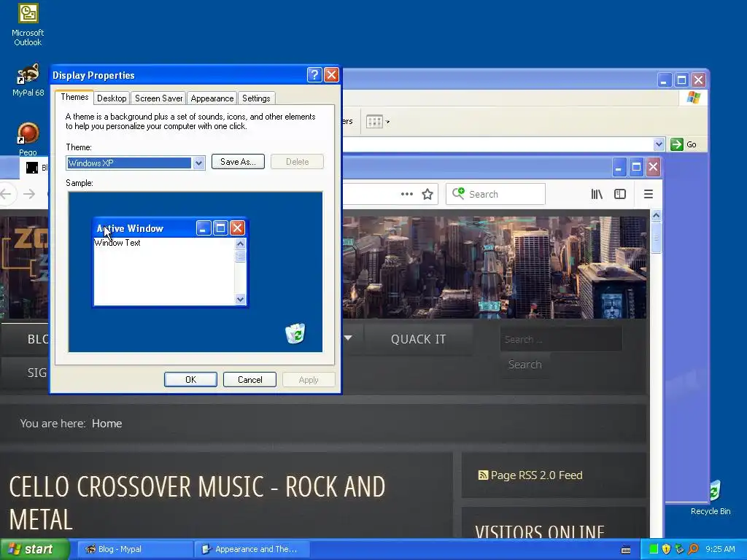Switch to Appearance and Themes taskbar item
747x560 pixels.
click(252, 549)
